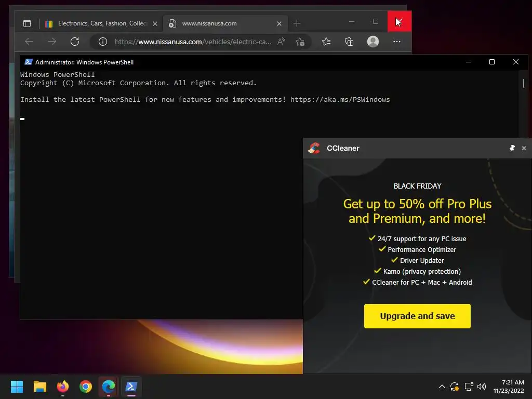Minimize the Edge window

[x=352, y=21]
